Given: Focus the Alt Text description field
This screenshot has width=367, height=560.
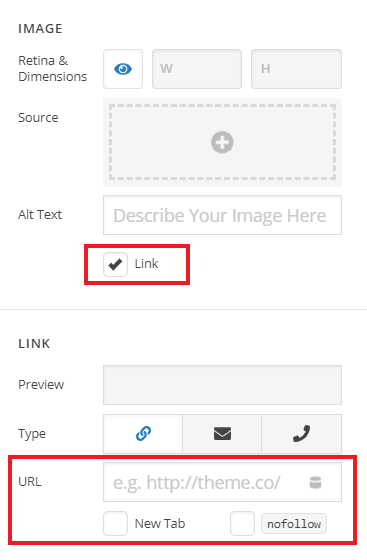Looking at the screenshot, I should pyautogui.click(x=222, y=215).
